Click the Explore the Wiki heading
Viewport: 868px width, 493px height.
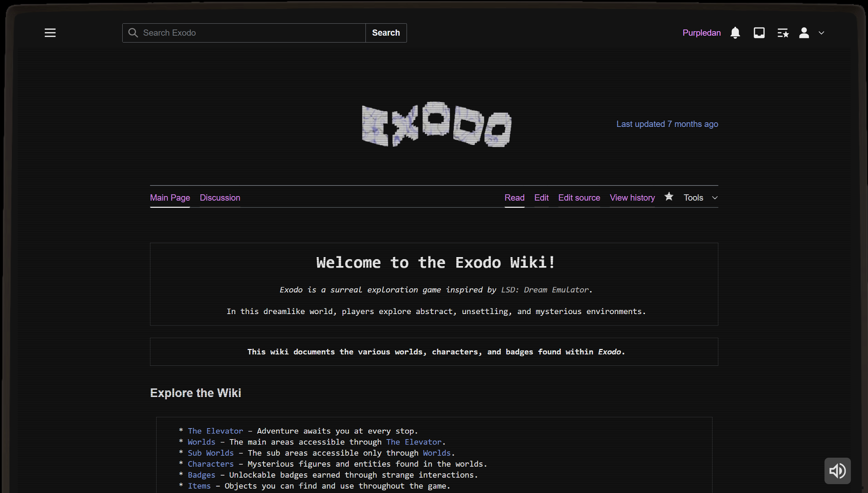coord(196,393)
